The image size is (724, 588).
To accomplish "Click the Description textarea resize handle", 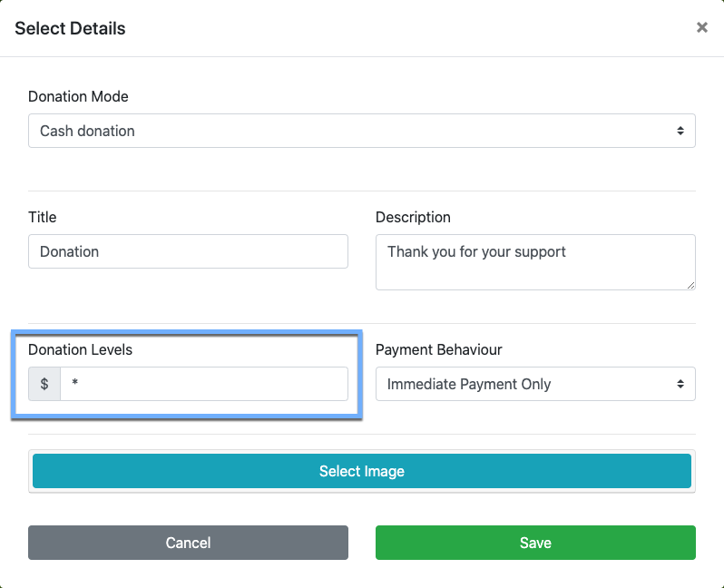I will point(690,285).
